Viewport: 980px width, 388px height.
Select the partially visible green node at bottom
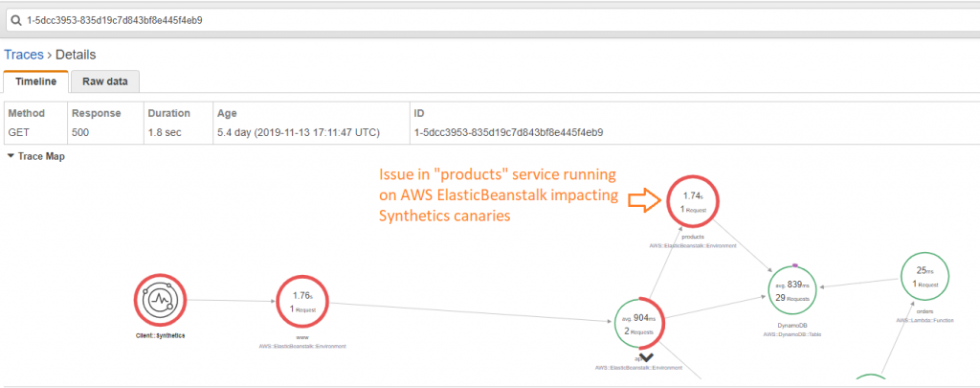tap(869, 381)
